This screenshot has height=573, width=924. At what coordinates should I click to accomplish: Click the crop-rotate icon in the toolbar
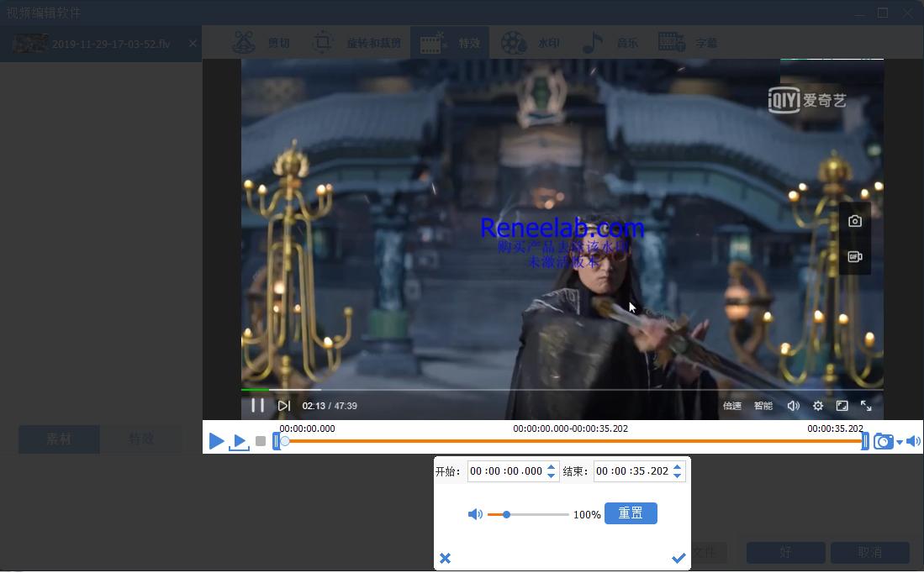click(x=322, y=42)
